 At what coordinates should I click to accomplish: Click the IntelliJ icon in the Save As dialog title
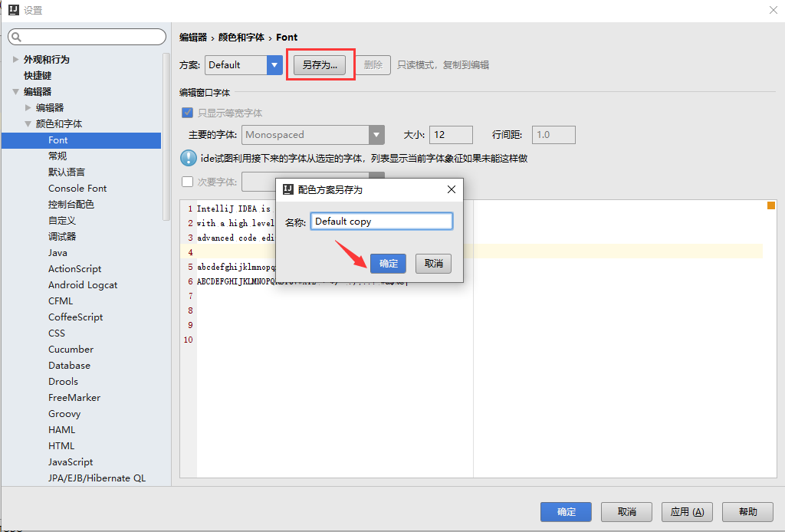point(288,189)
